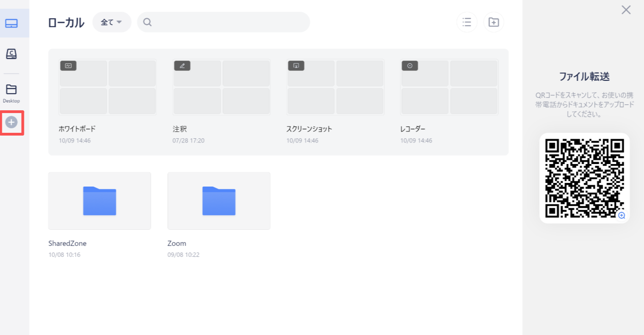Open the Zoom folder

click(x=219, y=201)
